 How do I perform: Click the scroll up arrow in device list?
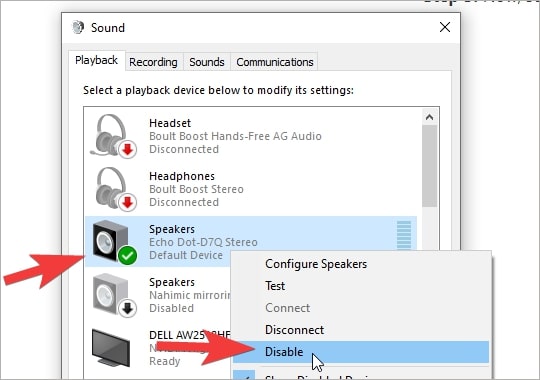tap(429, 117)
